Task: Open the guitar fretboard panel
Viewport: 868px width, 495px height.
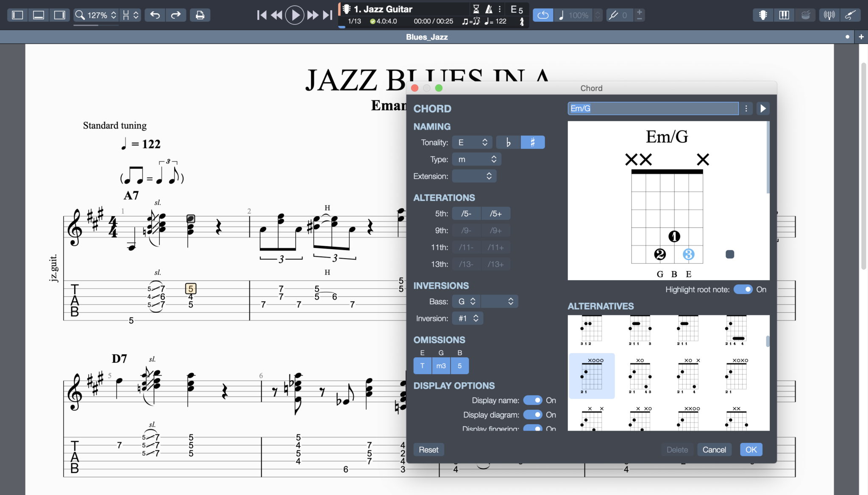Action: pyautogui.click(x=762, y=15)
